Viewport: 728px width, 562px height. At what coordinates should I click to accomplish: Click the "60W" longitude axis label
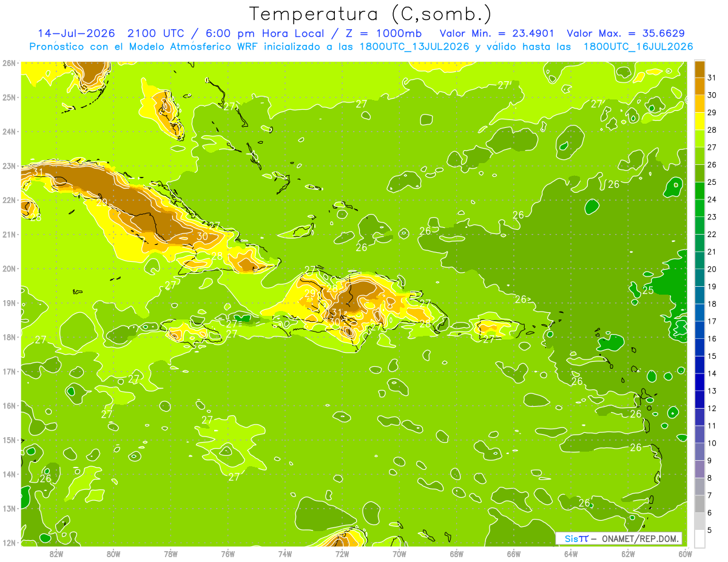tap(685, 554)
